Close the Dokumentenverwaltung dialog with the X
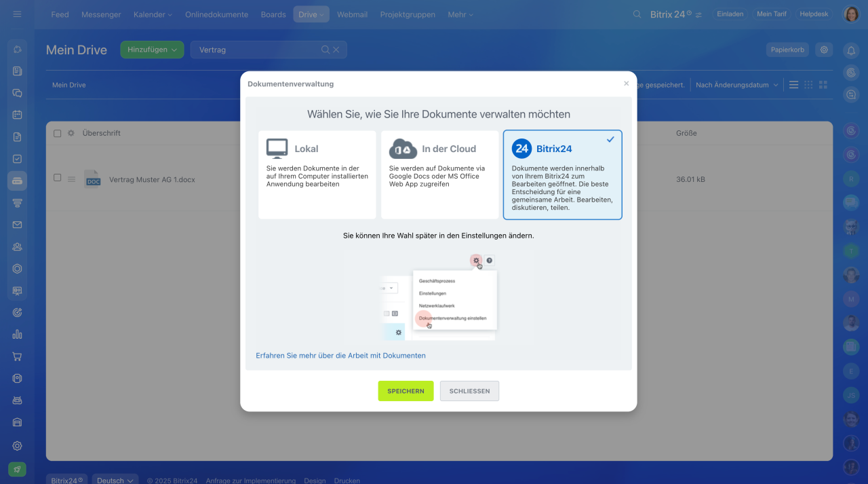The width and height of the screenshot is (868, 484). 627,83
